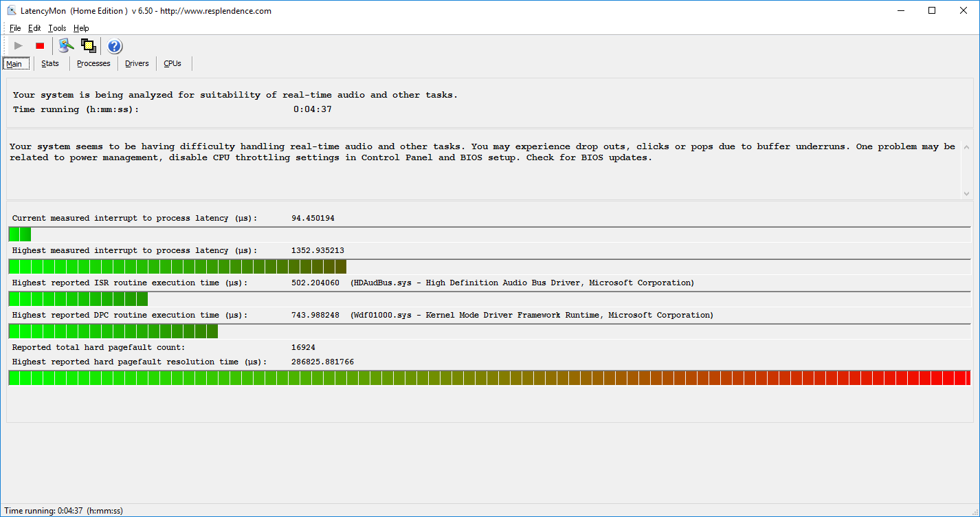Viewport: 980px width, 517px height.
Task: Click the "Your system is being analyzed" line
Action: pyautogui.click(x=235, y=95)
